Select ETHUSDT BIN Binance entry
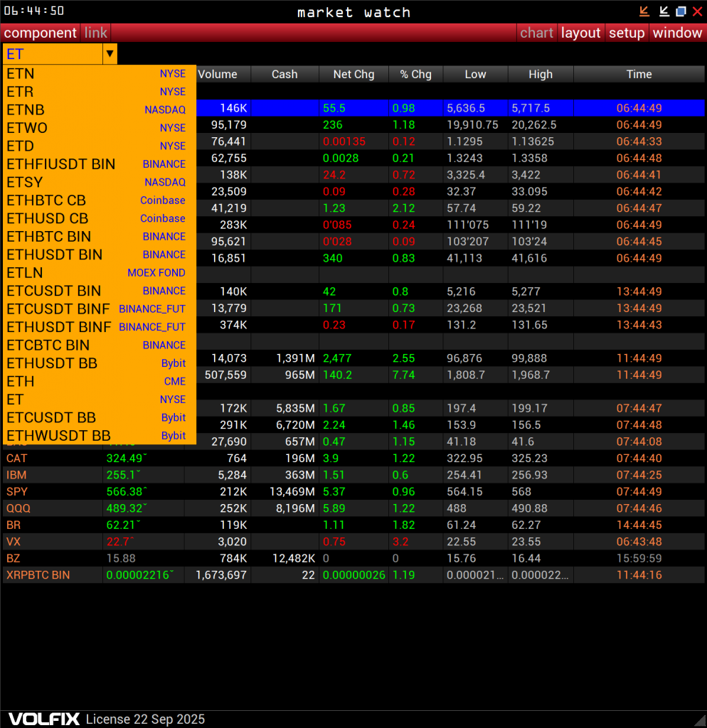 100,255
